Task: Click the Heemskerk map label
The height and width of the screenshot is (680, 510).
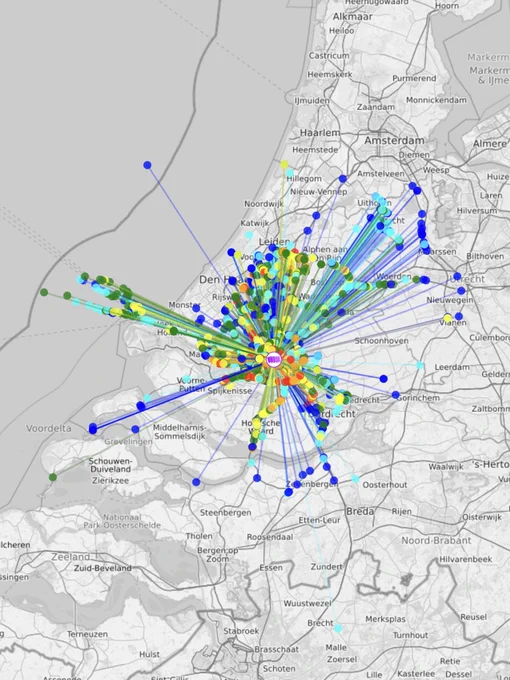Action: (330, 75)
